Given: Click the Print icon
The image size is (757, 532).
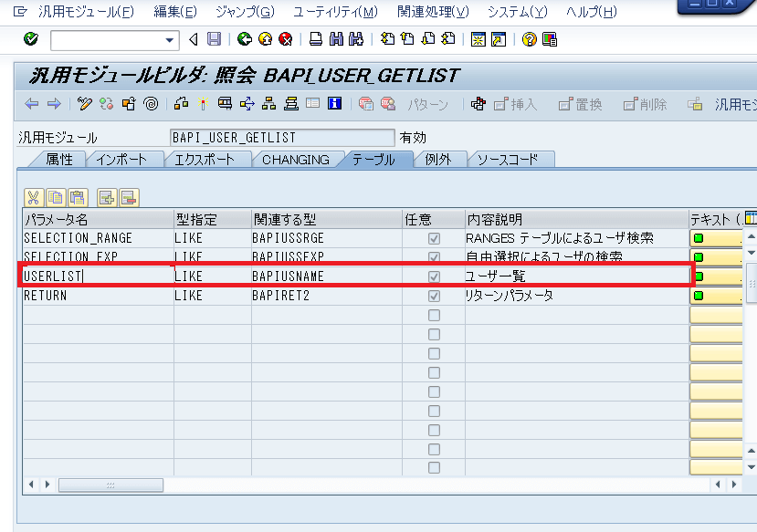Looking at the screenshot, I should 316,39.
